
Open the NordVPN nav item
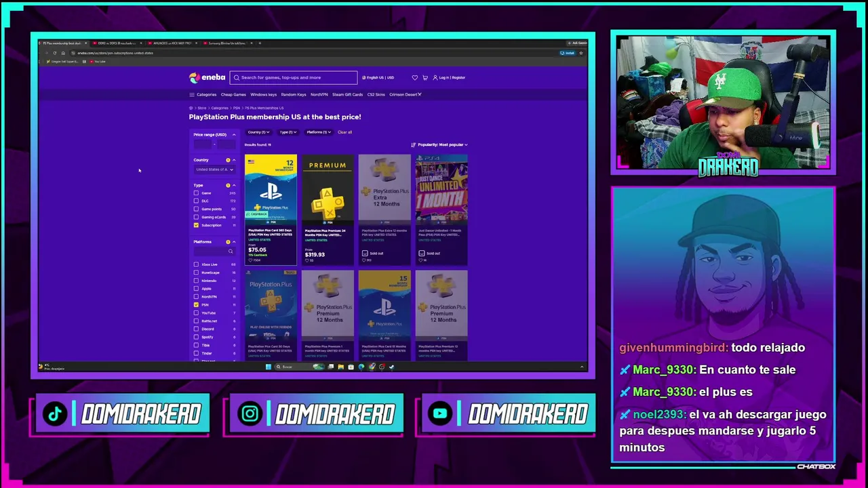coord(319,95)
